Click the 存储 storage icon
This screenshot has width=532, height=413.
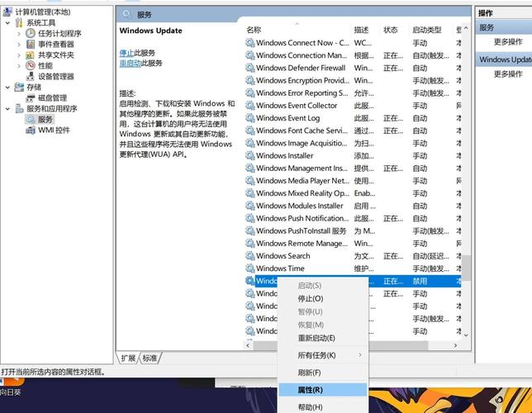(x=19, y=88)
